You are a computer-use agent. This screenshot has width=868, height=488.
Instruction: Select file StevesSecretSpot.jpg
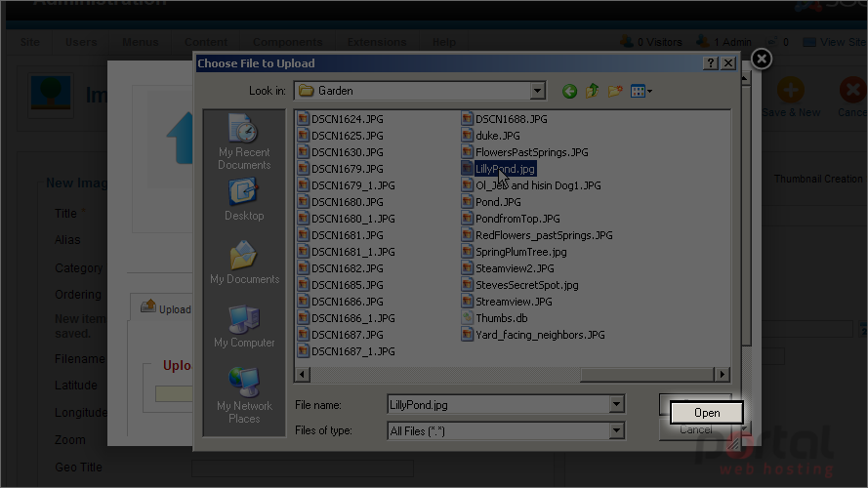point(519,285)
